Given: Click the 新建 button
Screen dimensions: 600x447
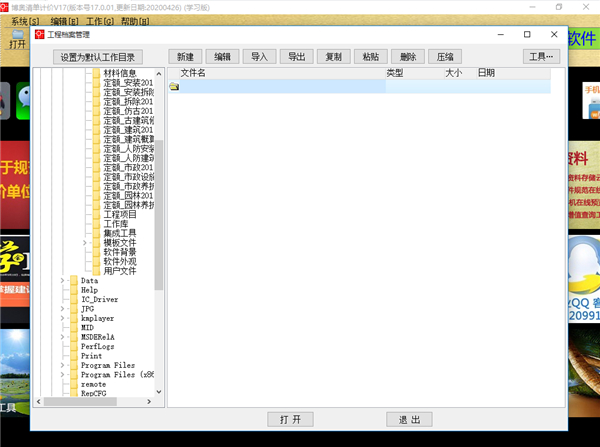Looking at the screenshot, I should [186, 57].
